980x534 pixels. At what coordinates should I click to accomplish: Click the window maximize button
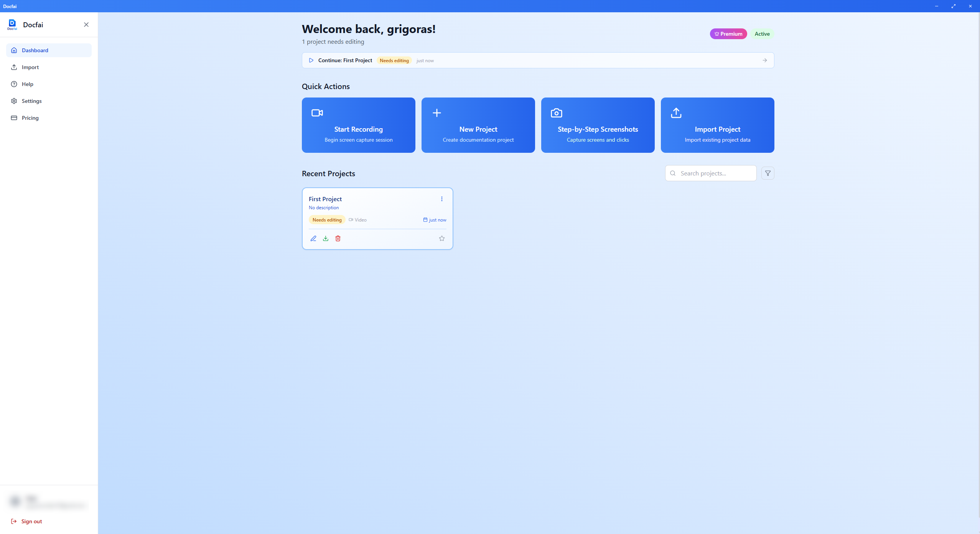(x=954, y=6)
